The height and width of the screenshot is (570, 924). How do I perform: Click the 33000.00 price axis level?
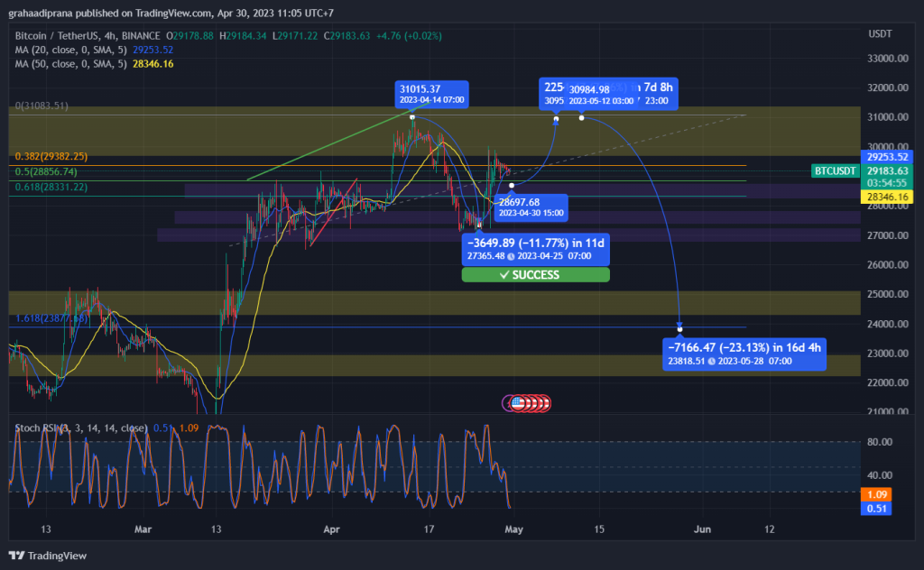888,59
